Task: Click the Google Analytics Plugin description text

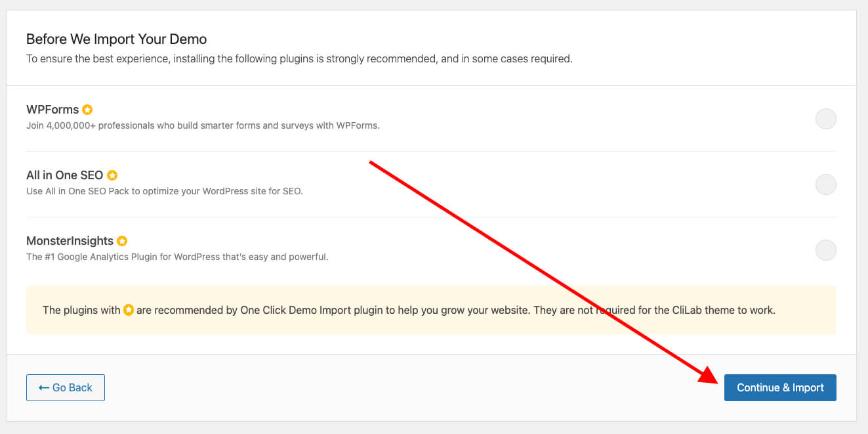Action: coord(177,257)
